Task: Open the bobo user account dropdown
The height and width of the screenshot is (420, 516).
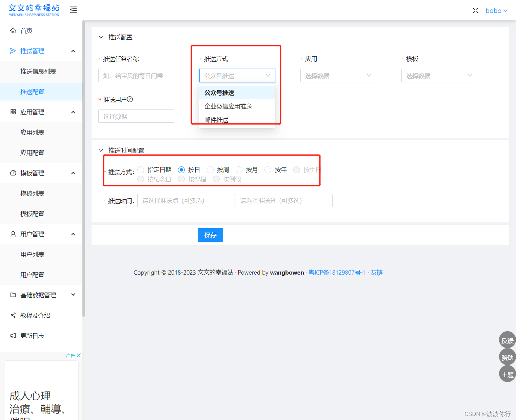Action: 496,11
